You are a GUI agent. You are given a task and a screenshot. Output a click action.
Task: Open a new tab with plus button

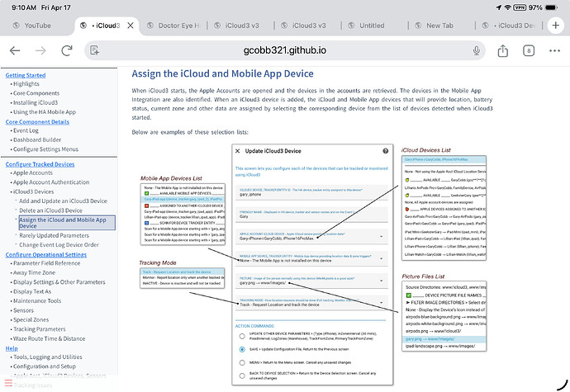click(555, 26)
